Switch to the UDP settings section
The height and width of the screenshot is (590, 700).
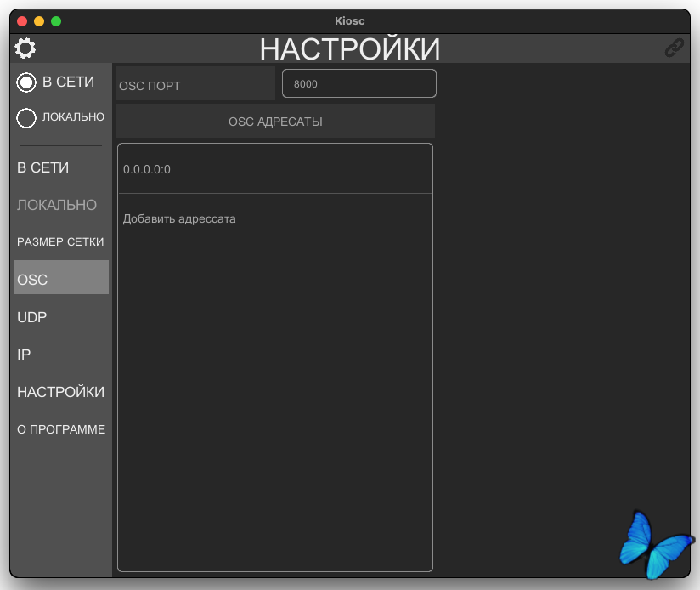(x=32, y=317)
